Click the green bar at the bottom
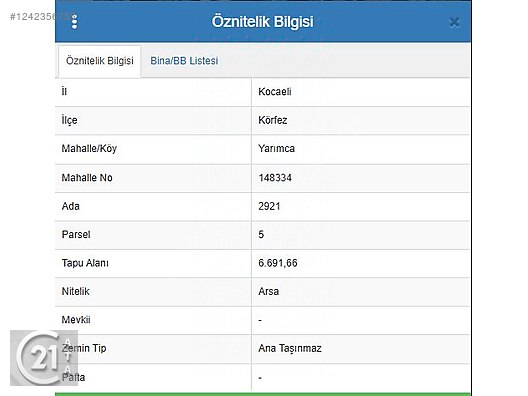Viewport: 528px width, 396px height. coord(263,394)
